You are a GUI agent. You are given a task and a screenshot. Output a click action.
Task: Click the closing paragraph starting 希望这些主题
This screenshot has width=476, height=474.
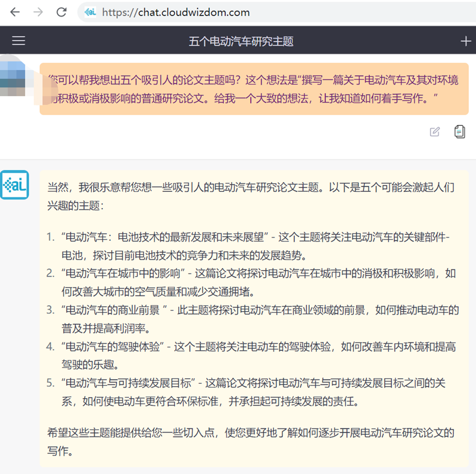point(251,442)
